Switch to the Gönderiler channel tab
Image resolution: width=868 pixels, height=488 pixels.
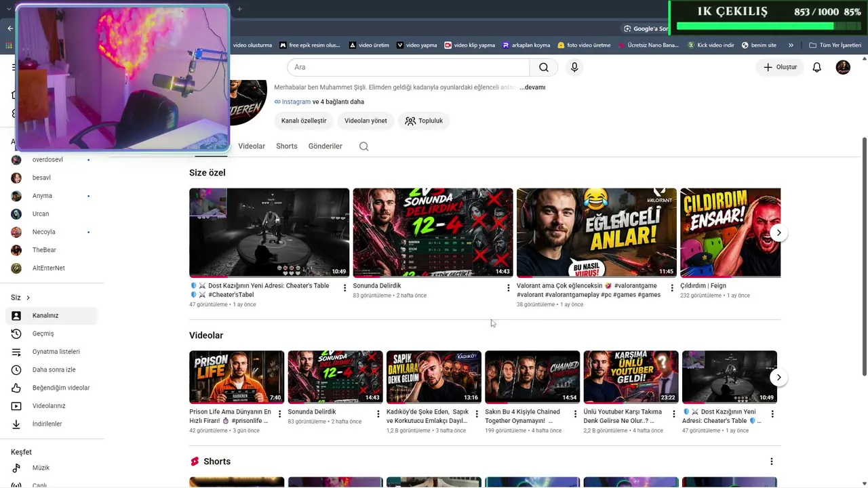(325, 146)
